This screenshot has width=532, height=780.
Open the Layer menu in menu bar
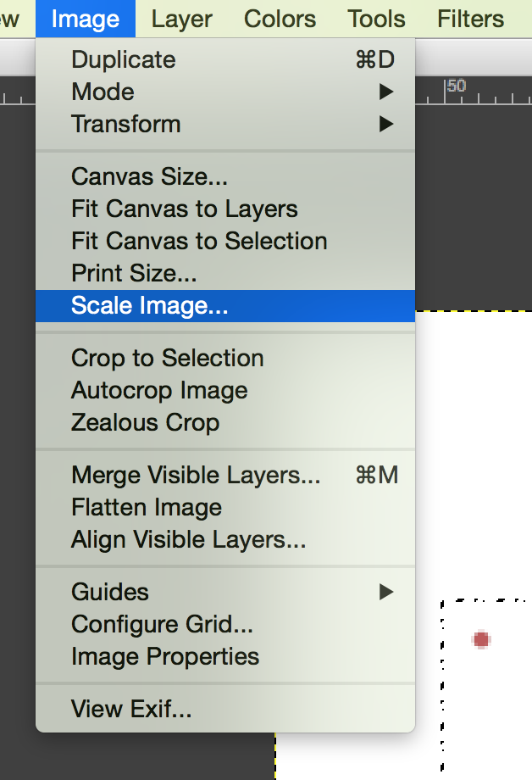point(181,19)
